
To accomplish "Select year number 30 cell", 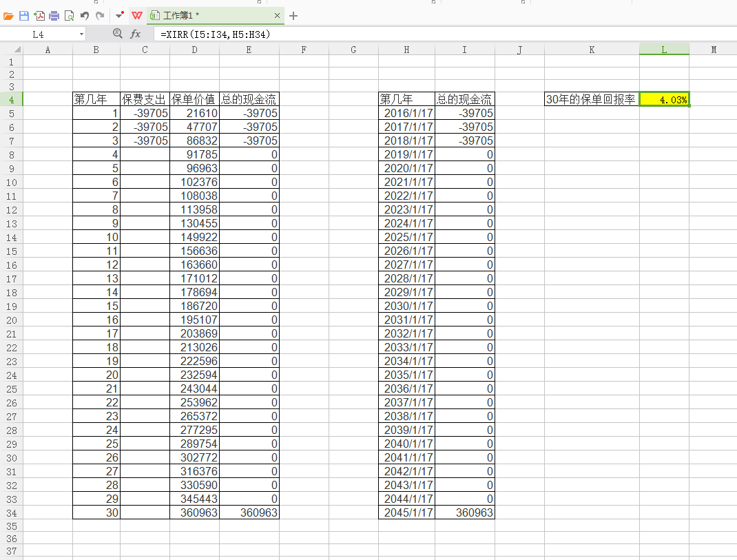I will click(96, 512).
